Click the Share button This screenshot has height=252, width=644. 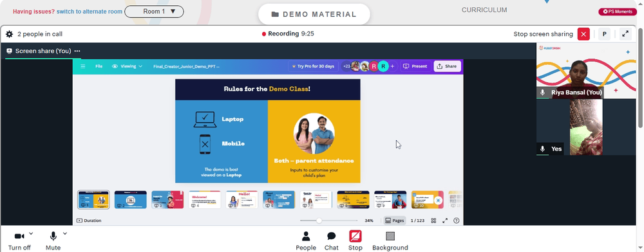click(x=447, y=66)
